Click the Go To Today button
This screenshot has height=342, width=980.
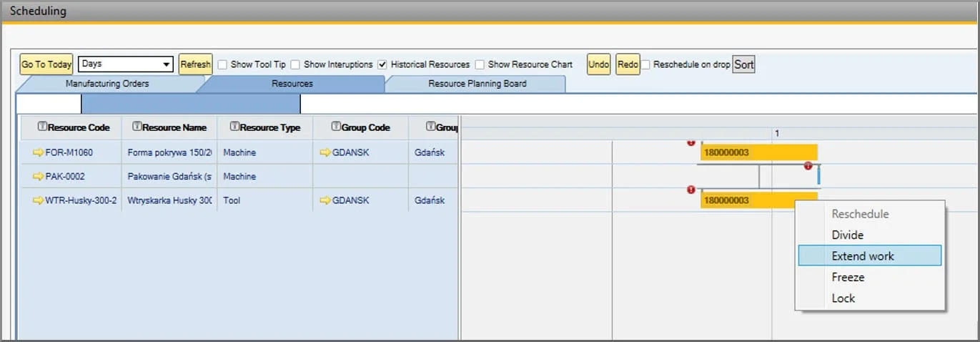tap(46, 64)
